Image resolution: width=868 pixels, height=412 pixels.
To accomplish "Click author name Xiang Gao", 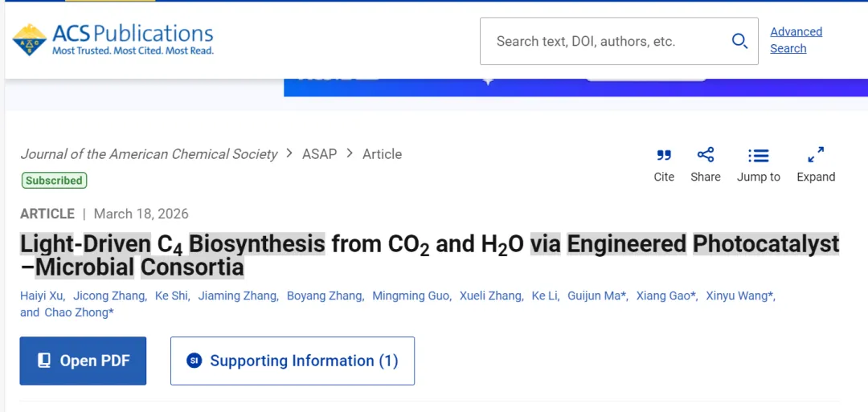I will [x=664, y=296].
